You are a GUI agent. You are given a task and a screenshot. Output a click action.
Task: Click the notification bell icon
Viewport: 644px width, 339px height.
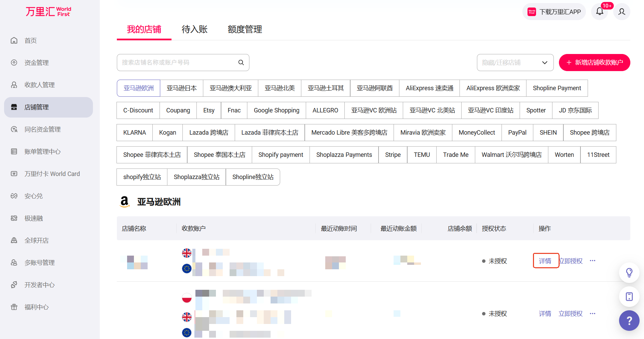(x=600, y=12)
